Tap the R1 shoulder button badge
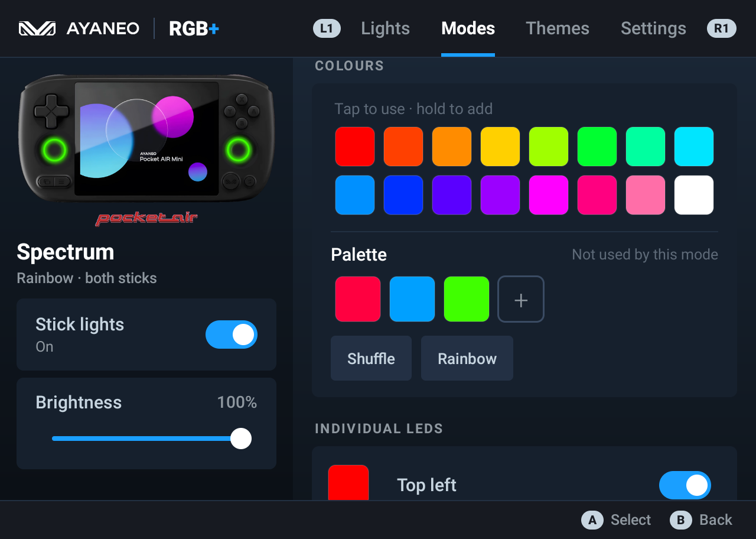The width and height of the screenshot is (756, 539). (722, 28)
